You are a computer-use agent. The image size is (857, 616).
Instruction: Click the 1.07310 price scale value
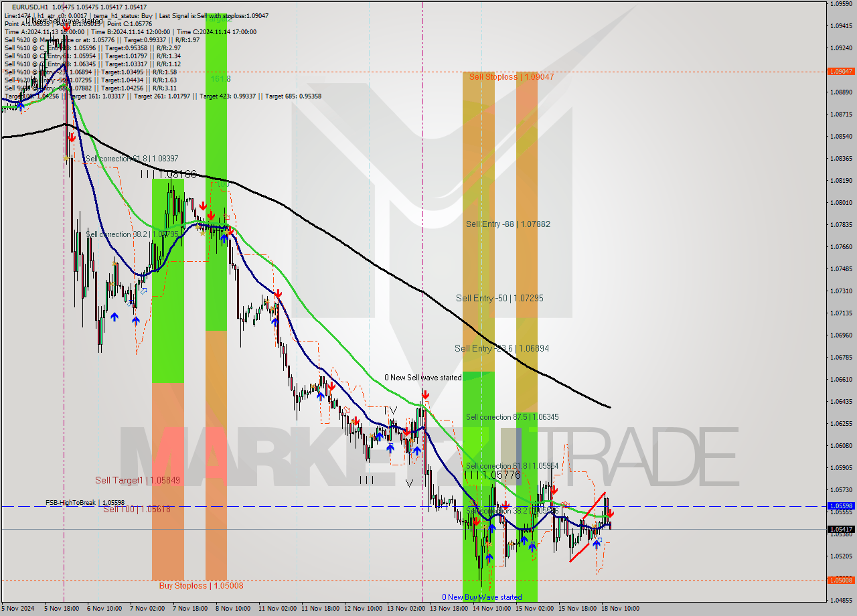click(841, 291)
